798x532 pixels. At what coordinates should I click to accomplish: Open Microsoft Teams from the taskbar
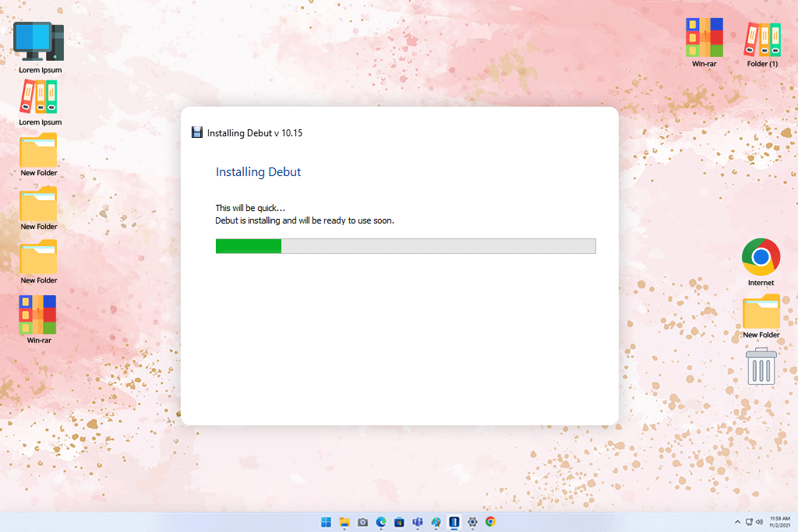coord(418,523)
